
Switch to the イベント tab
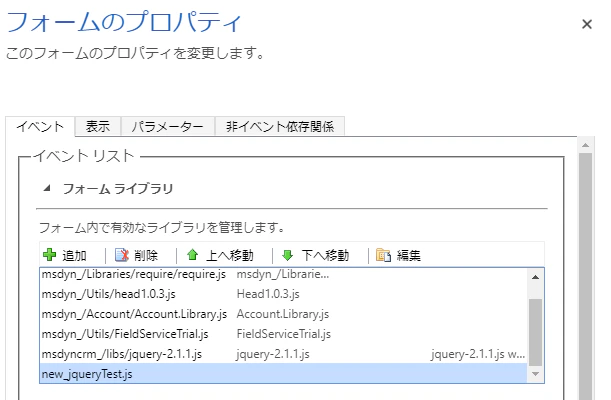point(40,127)
